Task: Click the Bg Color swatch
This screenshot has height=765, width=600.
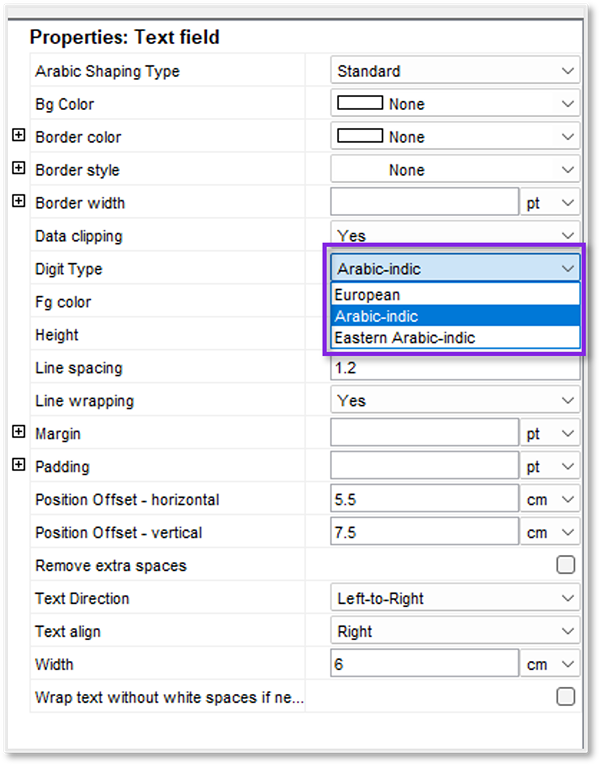Action: click(x=360, y=103)
